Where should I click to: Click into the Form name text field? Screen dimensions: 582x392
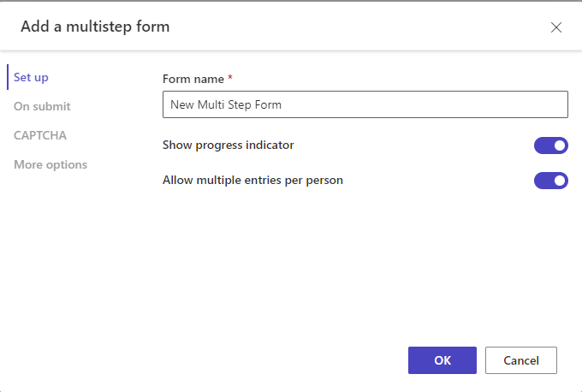[x=365, y=104]
